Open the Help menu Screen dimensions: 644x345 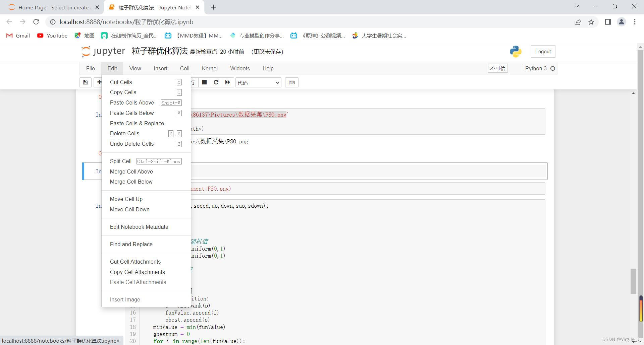click(268, 68)
